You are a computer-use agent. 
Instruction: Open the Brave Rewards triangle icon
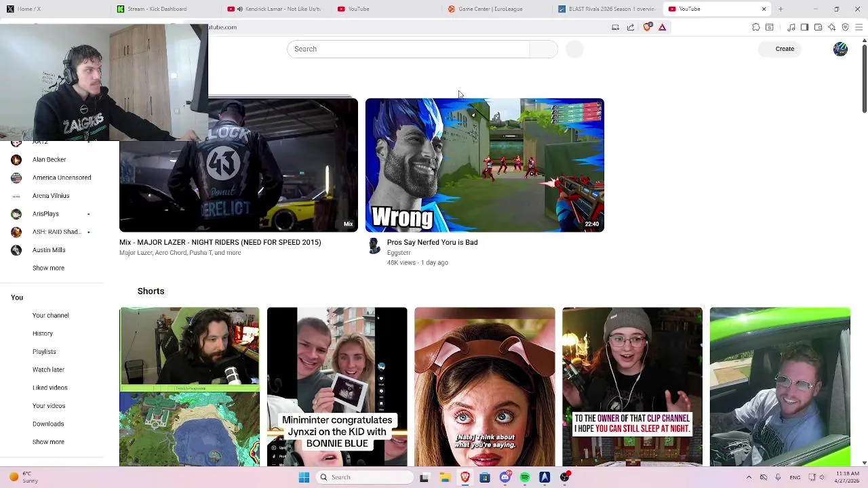pyautogui.click(x=663, y=27)
